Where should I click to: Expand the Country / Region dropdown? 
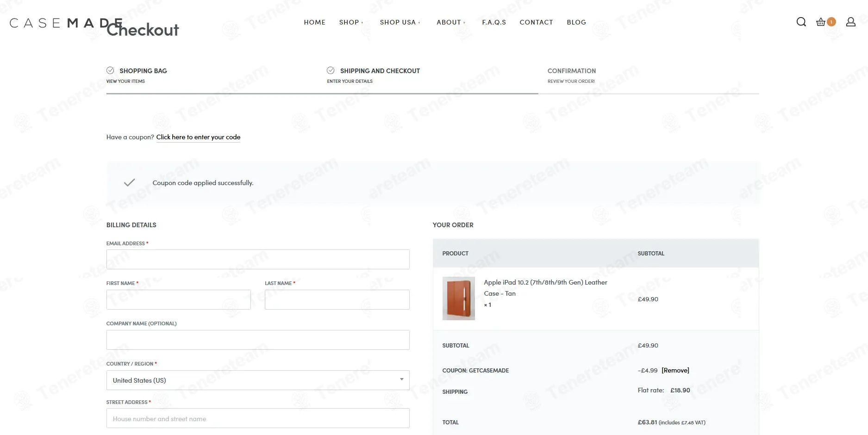click(x=258, y=380)
